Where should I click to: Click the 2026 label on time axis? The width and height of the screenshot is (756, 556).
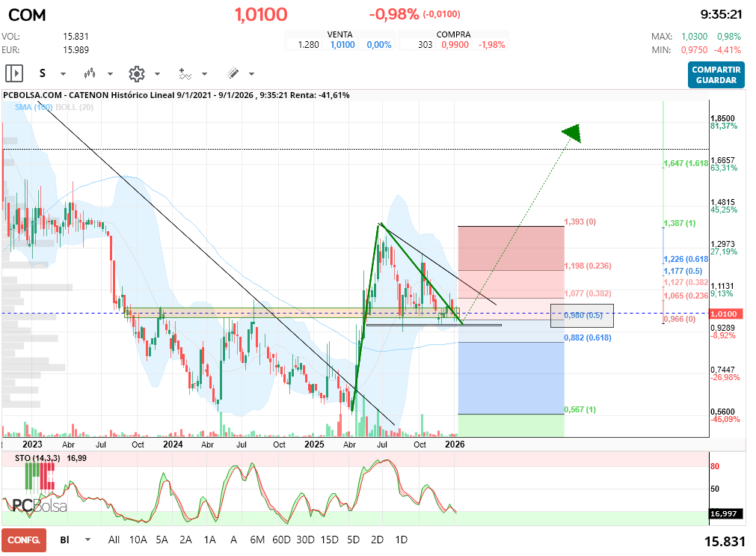pos(455,445)
